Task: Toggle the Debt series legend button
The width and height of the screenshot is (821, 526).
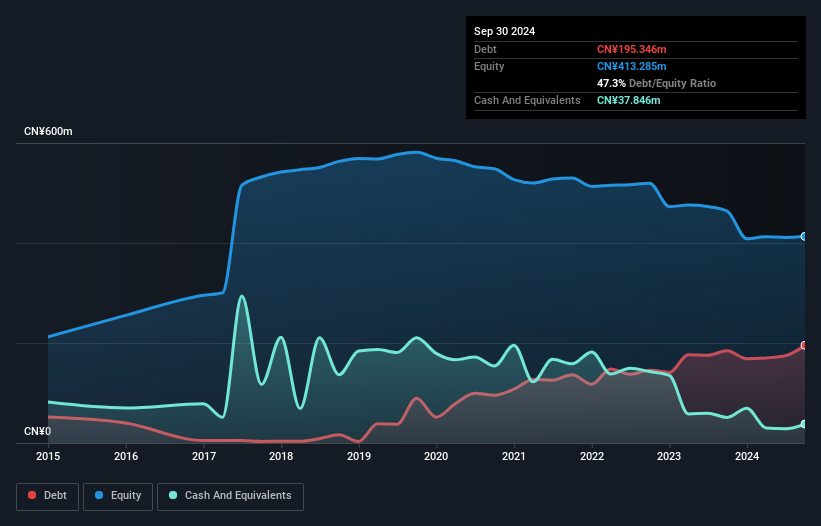Action: tap(48, 496)
